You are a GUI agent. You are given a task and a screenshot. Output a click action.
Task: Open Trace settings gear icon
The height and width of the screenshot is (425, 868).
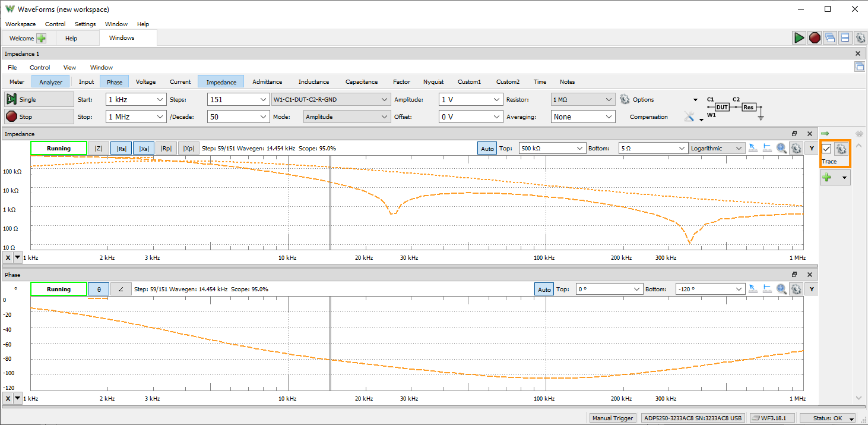[x=841, y=149]
